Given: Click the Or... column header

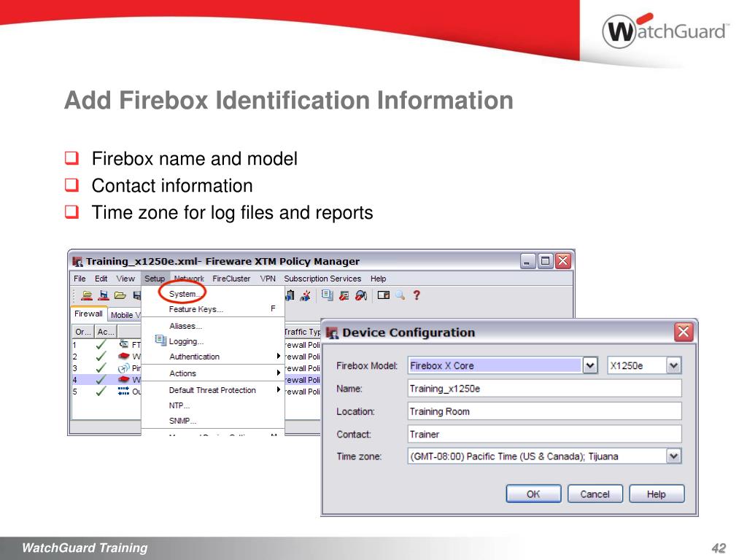Looking at the screenshot, I should click(83, 332).
